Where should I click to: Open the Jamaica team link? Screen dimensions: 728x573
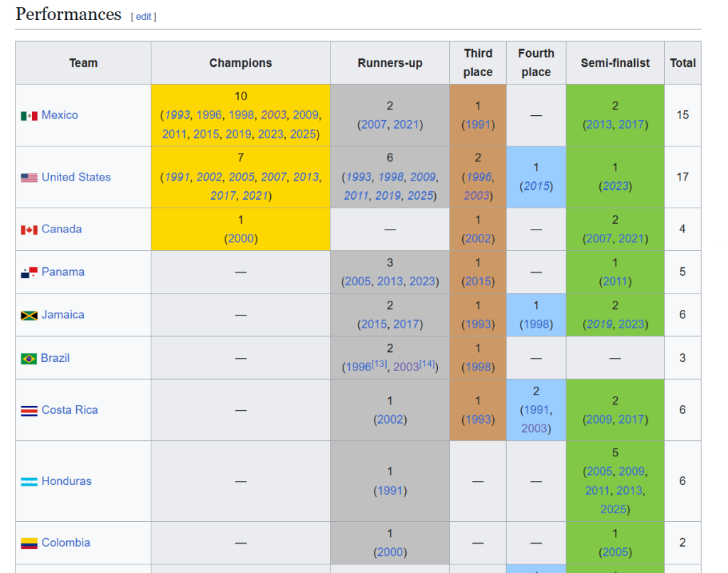point(63,314)
